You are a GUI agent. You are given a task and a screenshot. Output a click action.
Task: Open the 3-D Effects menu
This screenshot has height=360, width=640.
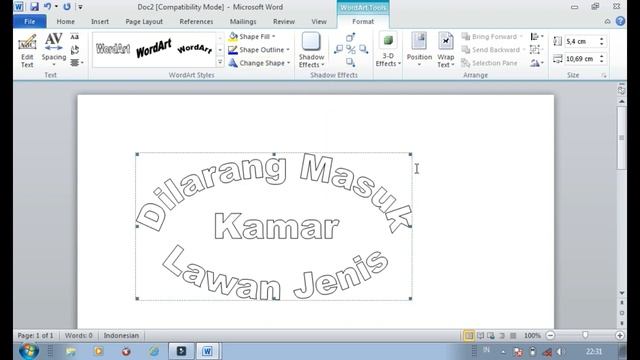[388, 50]
